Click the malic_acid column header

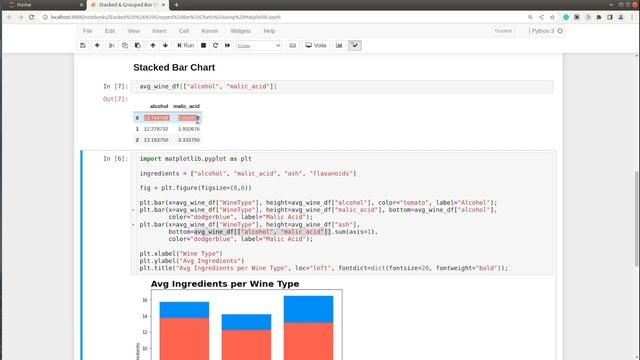(x=186, y=106)
